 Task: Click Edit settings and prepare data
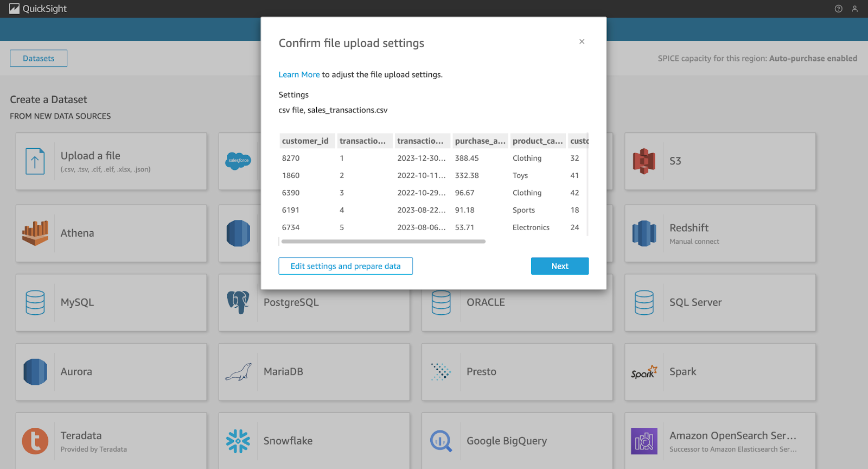click(x=346, y=266)
